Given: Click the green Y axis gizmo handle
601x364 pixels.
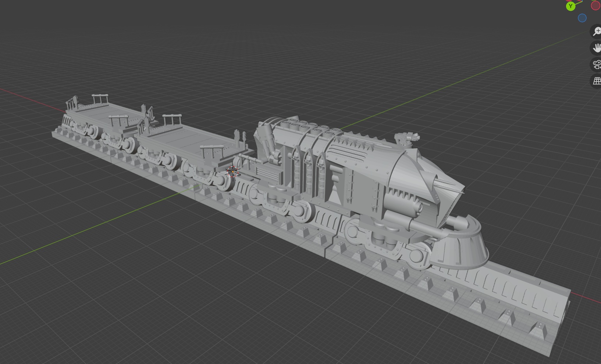Looking at the screenshot, I should [x=570, y=6].
